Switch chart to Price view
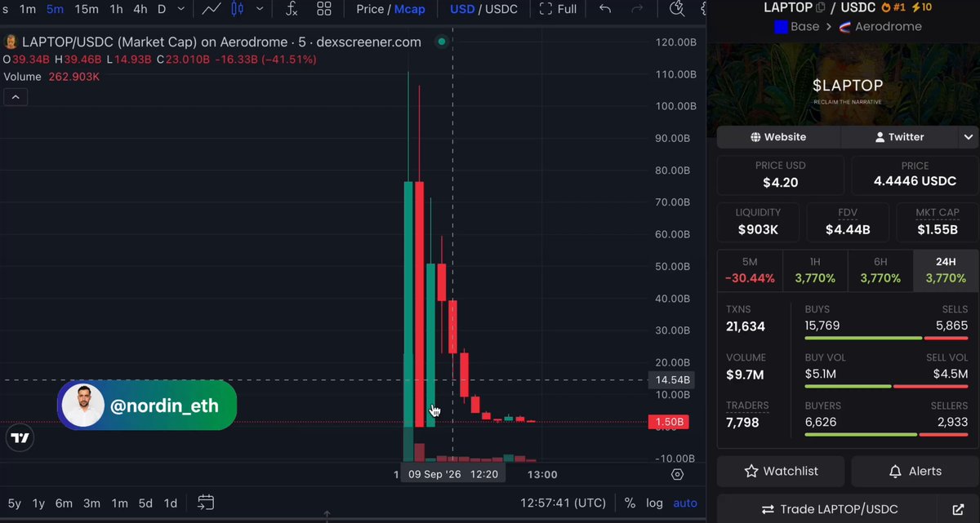 coord(370,9)
